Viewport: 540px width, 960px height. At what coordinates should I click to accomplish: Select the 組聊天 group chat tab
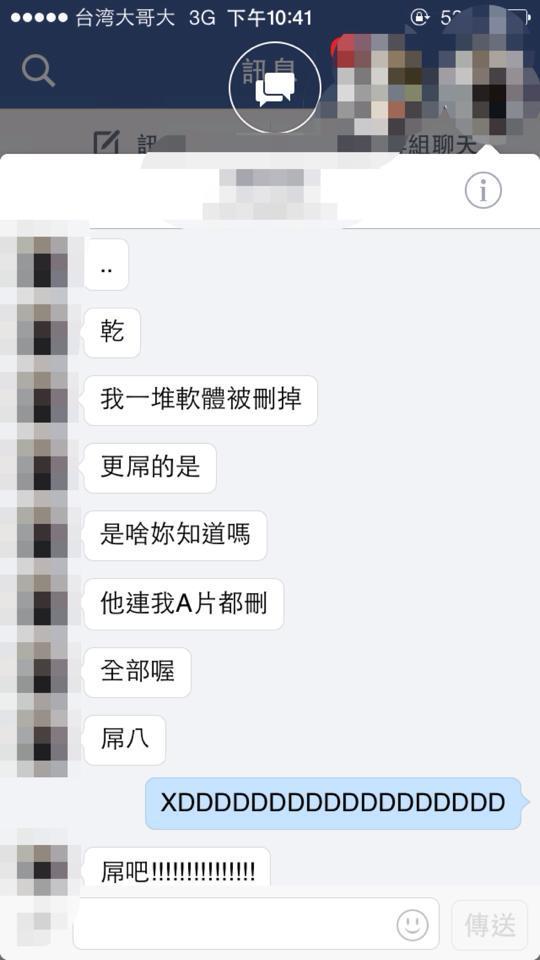[438, 144]
